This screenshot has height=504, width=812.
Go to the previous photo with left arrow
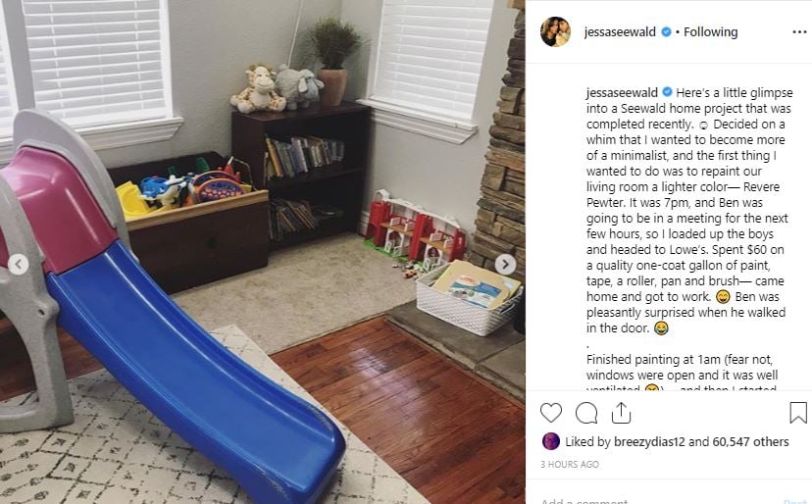18,264
